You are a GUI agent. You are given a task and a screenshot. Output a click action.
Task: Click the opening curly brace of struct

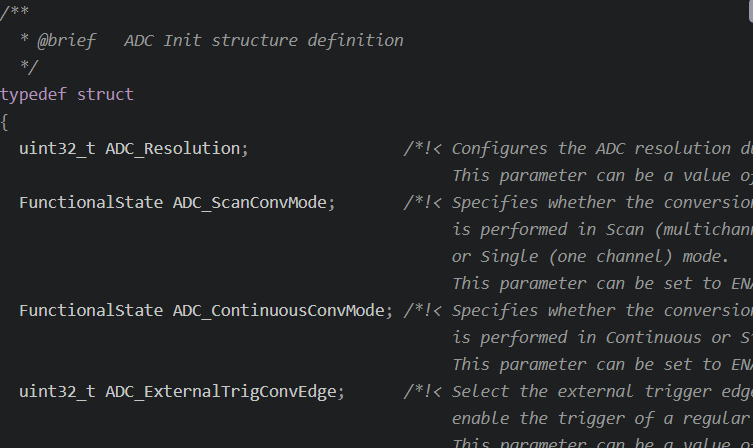pos(4,122)
